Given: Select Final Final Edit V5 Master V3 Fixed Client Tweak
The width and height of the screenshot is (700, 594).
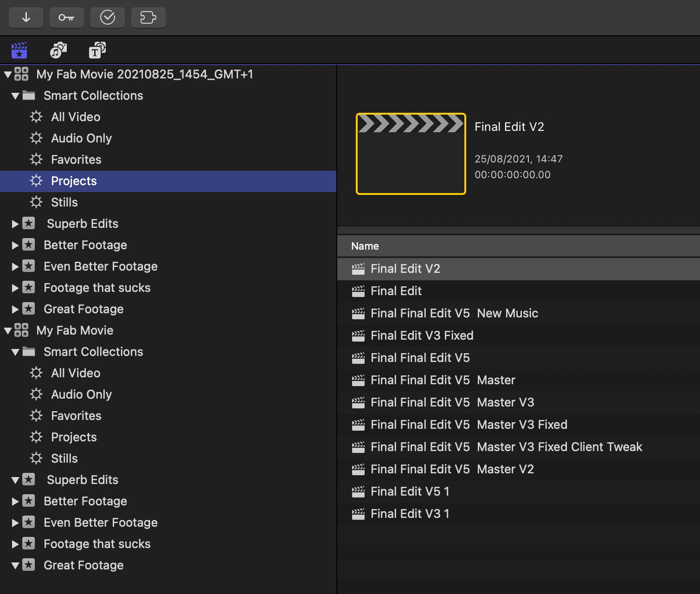Looking at the screenshot, I should click(519, 447).
